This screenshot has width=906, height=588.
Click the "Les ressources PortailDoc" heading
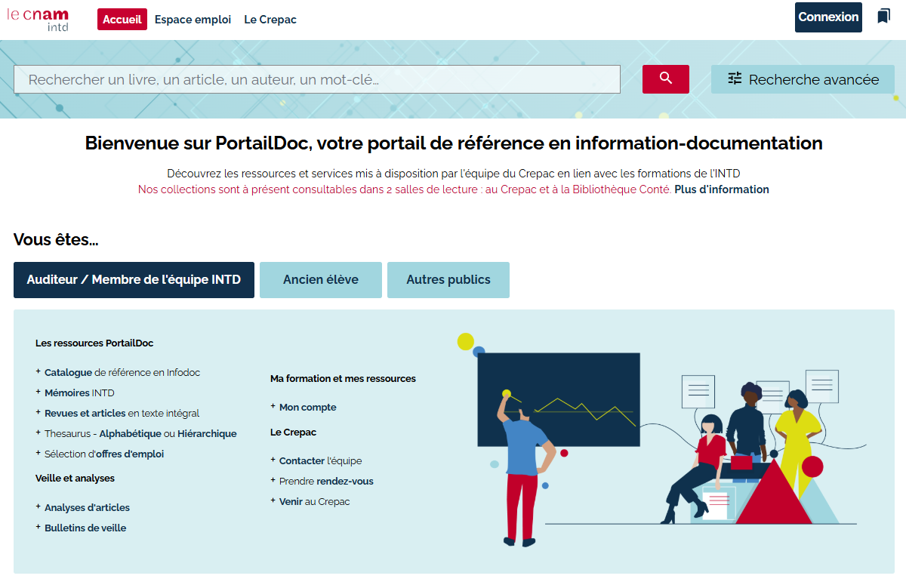tap(94, 343)
